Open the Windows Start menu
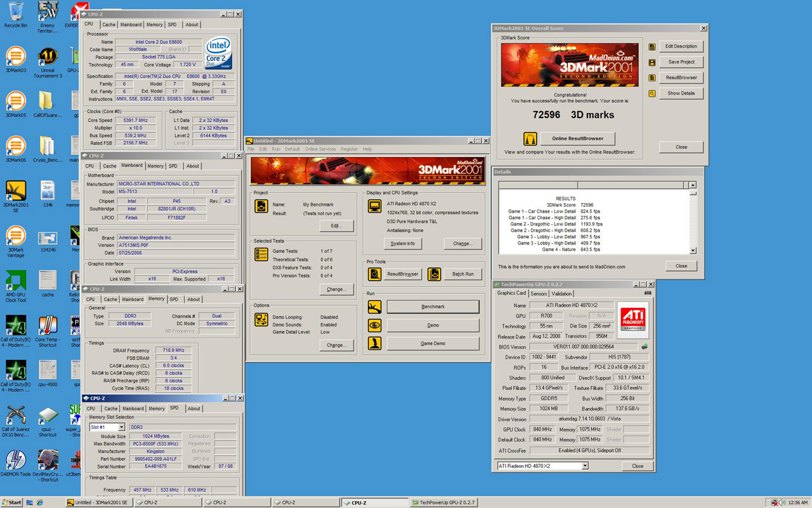Image resolution: width=812 pixels, height=508 pixels. tap(12, 502)
